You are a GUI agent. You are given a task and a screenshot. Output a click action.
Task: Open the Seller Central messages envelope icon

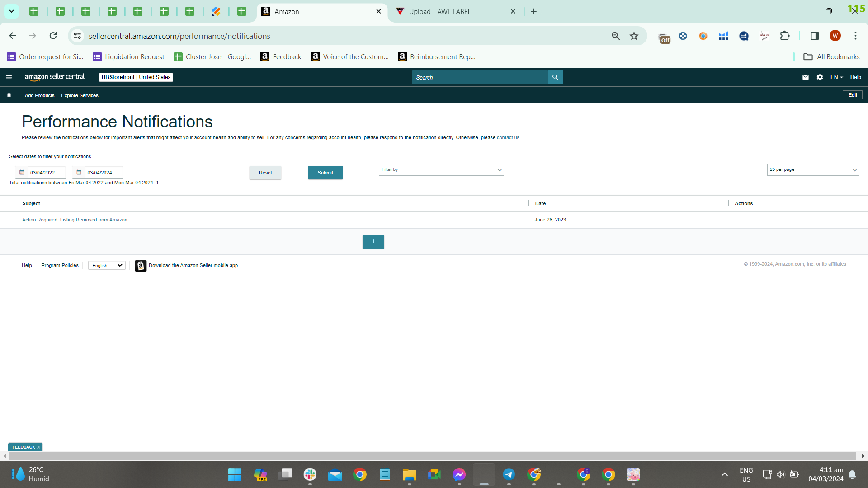[806, 77]
